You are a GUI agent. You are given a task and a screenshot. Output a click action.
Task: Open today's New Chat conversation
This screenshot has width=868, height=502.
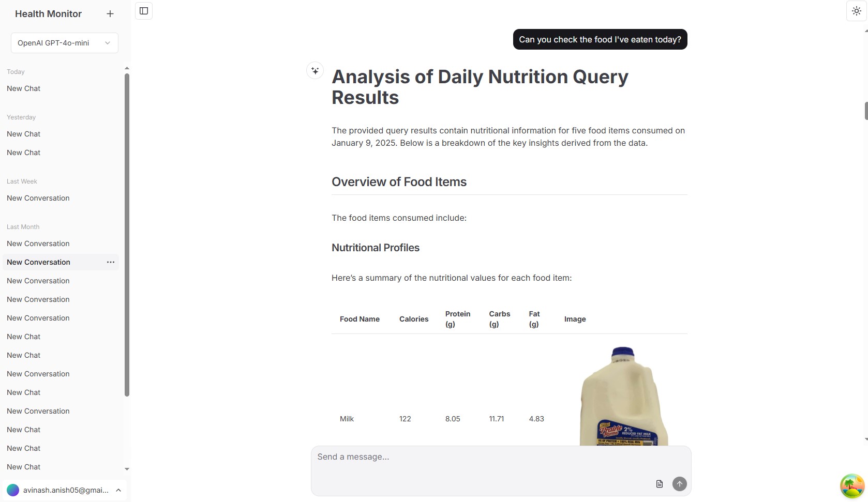coord(24,88)
